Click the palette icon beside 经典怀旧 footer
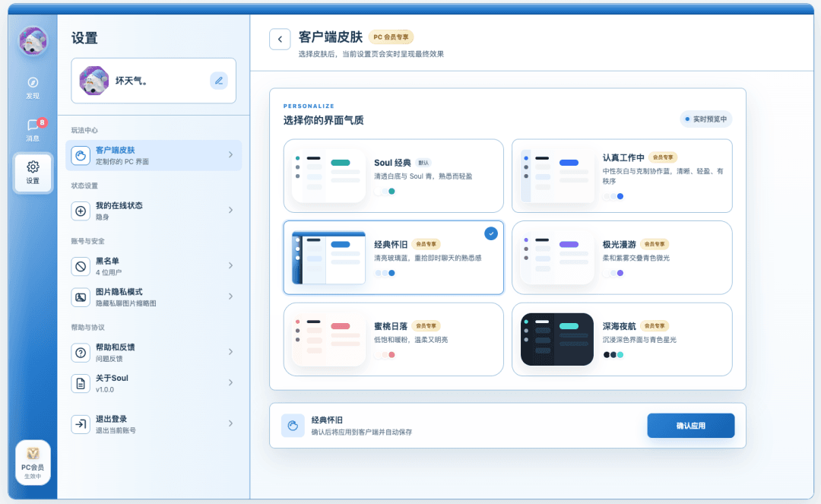Screen dimensions: 821x504 point(293,426)
